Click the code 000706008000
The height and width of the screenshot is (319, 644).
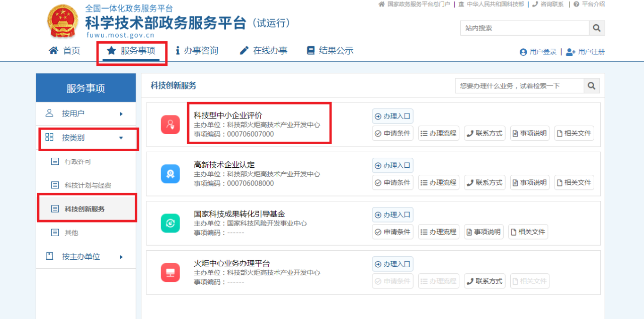[251, 183]
